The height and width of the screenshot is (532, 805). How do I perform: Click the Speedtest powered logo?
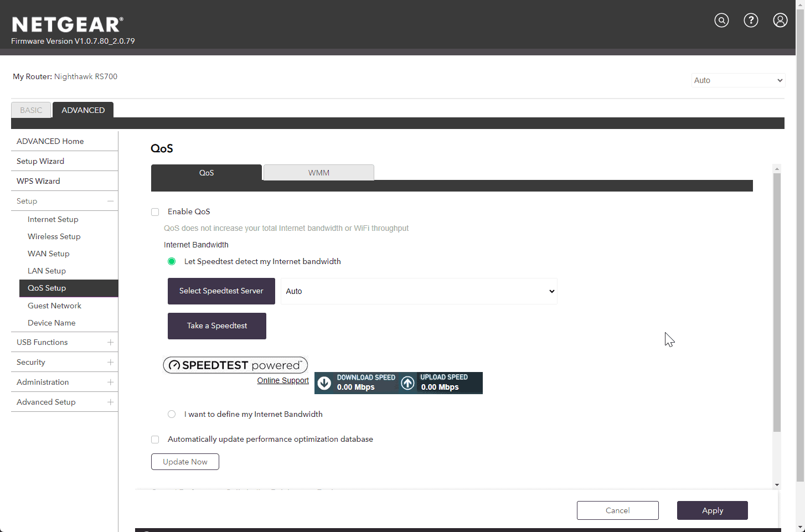[235, 365]
